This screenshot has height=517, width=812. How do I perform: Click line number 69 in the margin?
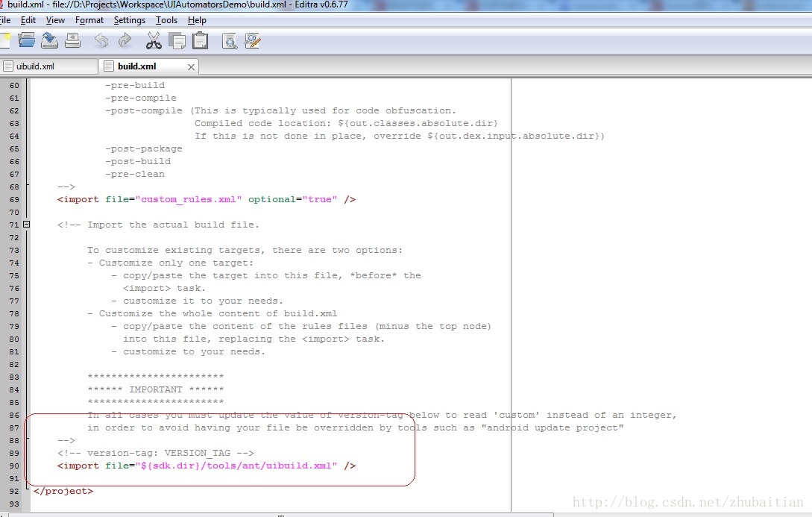point(14,199)
